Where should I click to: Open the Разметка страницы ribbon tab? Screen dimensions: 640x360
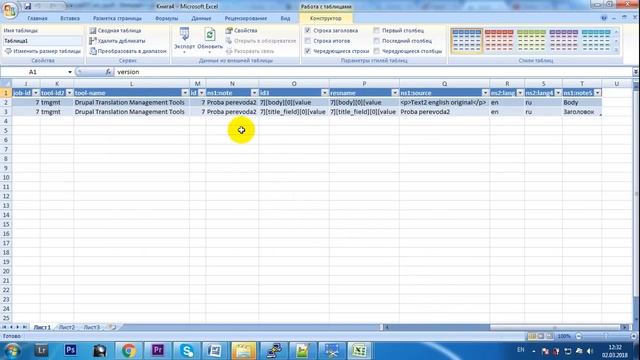tap(117, 18)
